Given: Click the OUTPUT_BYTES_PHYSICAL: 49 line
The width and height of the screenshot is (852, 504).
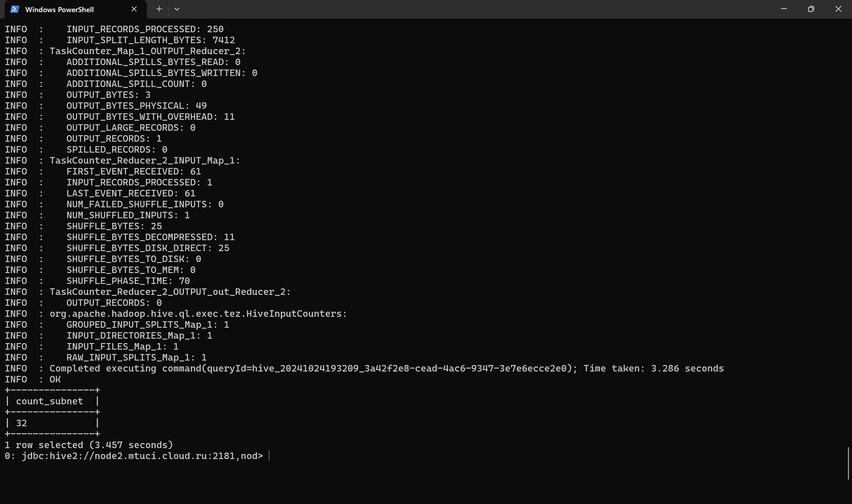Looking at the screenshot, I should point(106,106).
